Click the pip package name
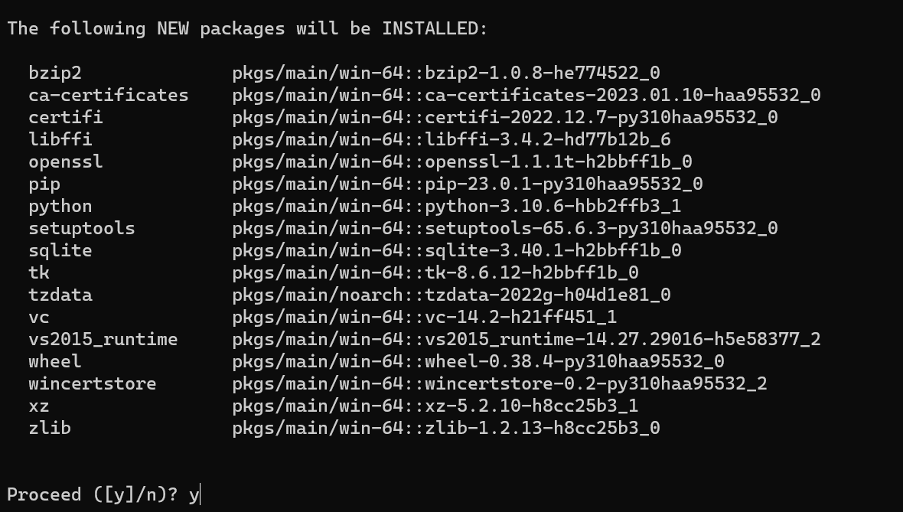 click(45, 184)
